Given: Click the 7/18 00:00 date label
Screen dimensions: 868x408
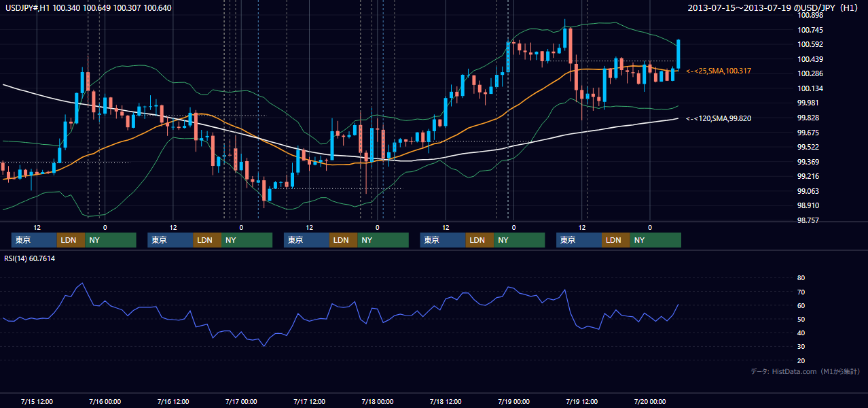Looking at the screenshot, I should [377, 401].
